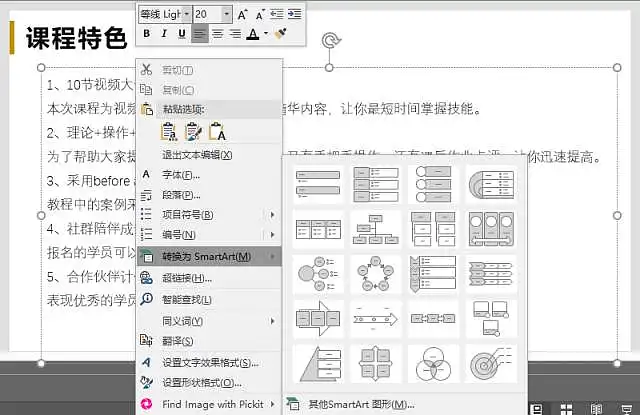Image resolution: width=640 pixels, height=415 pixels.
Task: Pick the two-column hierarchy list layout
Action: tap(433, 229)
